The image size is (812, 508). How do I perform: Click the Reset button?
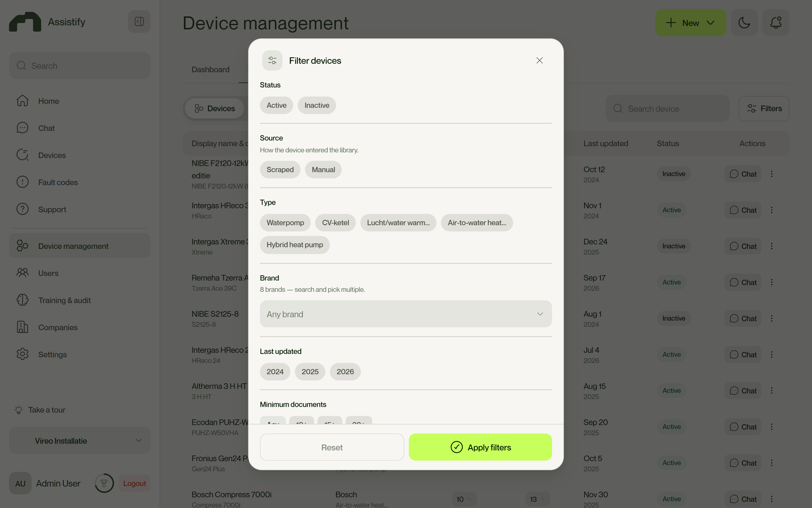(x=332, y=447)
